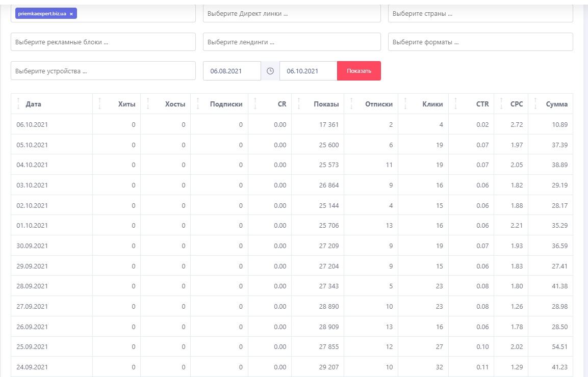Click the sort arrows icon beside Сумма

coord(535,104)
